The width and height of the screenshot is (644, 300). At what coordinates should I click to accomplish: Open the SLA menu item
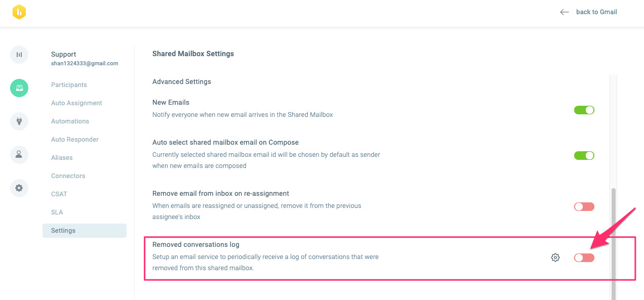57,212
